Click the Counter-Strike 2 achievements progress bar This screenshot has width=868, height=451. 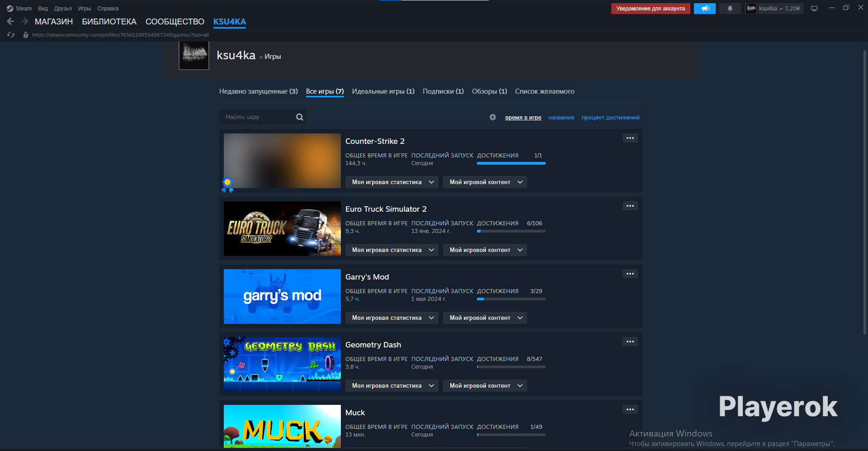coord(511,163)
